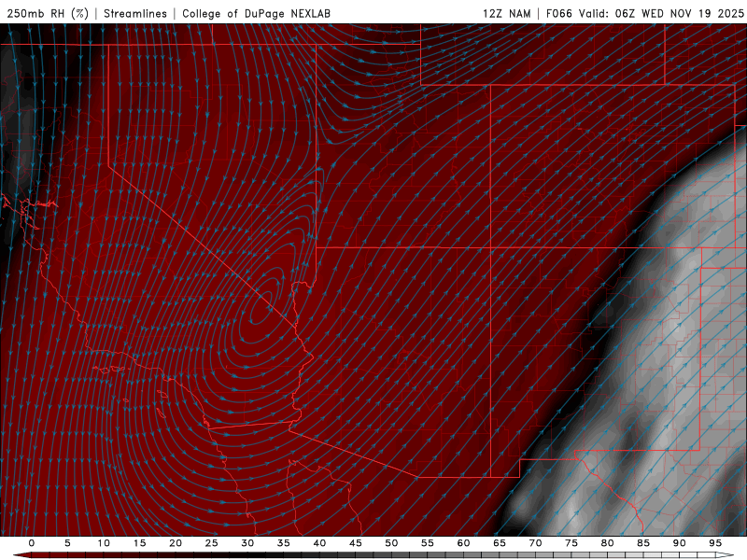Click the colorbar label "55"
This screenshot has height=560, width=747.
(428, 543)
